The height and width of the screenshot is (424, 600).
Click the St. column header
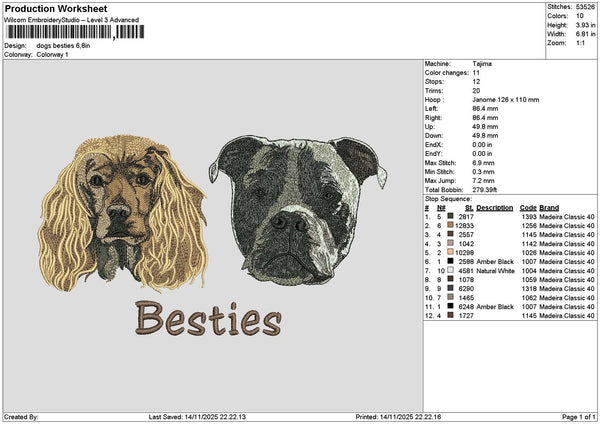[x=467, y=207]
